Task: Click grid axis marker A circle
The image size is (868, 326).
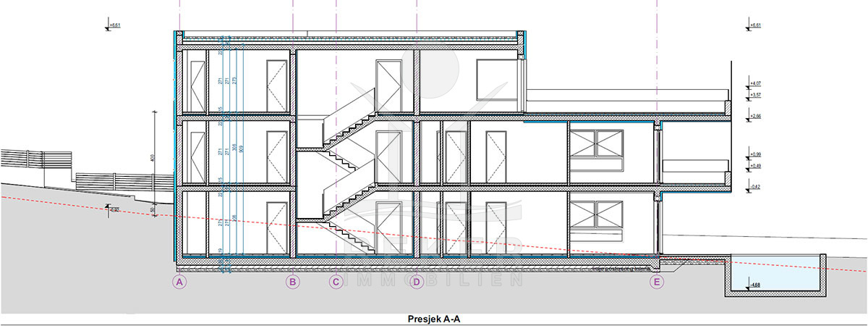Action: (180, 282)
